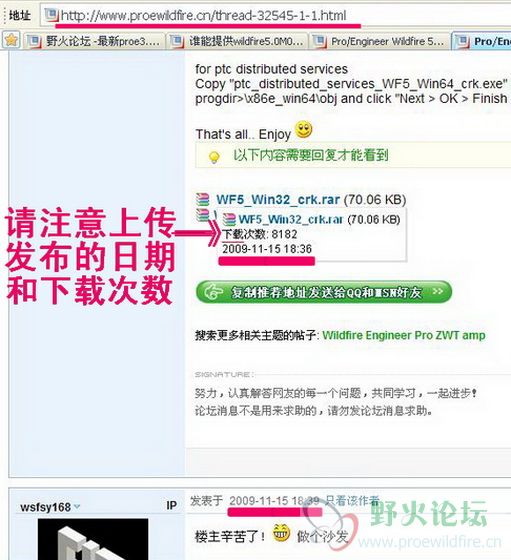Image resolution: width=511 pixels, height=560 pixels.
Task: Click the RAR archive icon beside WF5_Win32_crk.rar
Action: tap(203, 199)
